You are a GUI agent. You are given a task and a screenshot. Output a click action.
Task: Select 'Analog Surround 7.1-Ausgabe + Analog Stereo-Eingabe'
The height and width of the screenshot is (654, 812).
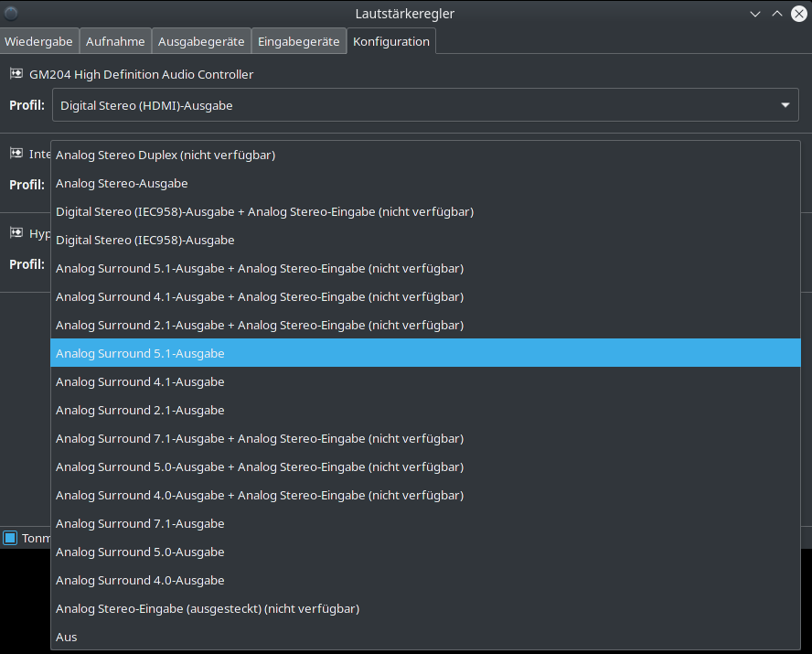pyautogui.click(x=426, y=438)
